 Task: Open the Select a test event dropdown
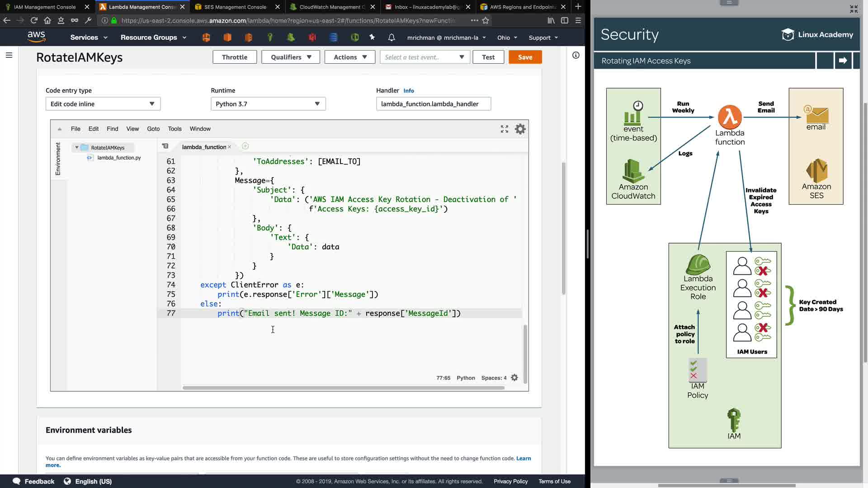424,57
